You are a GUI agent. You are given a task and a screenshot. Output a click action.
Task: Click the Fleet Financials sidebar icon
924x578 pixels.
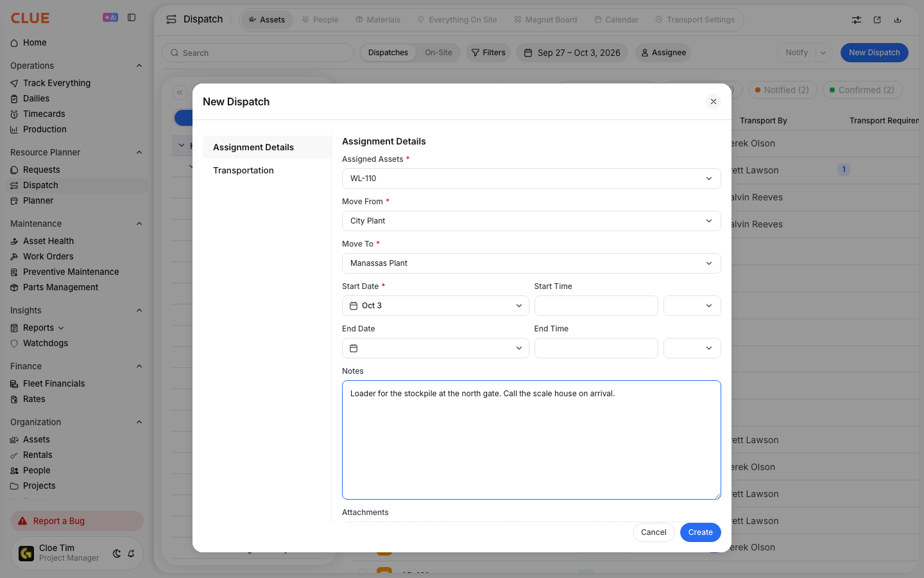point(14,384)
